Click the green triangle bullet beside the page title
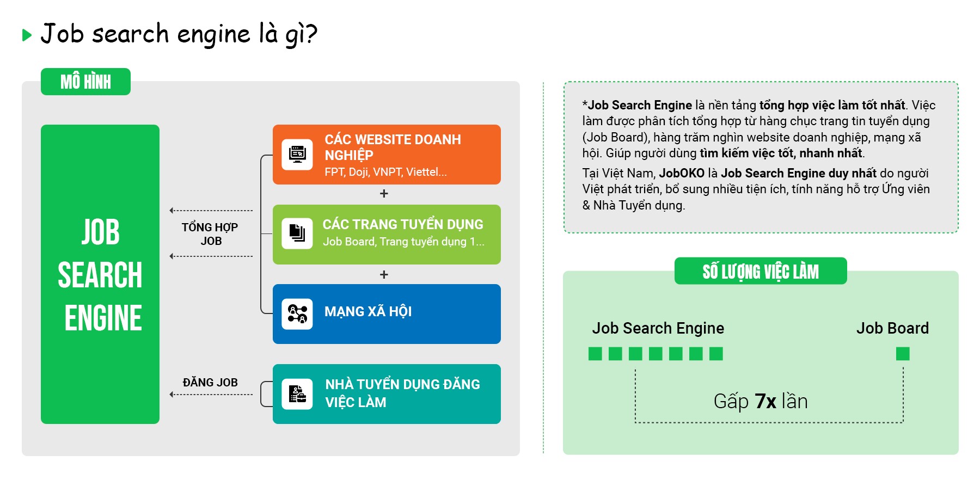The image size is (980, 492). [27, 35]
